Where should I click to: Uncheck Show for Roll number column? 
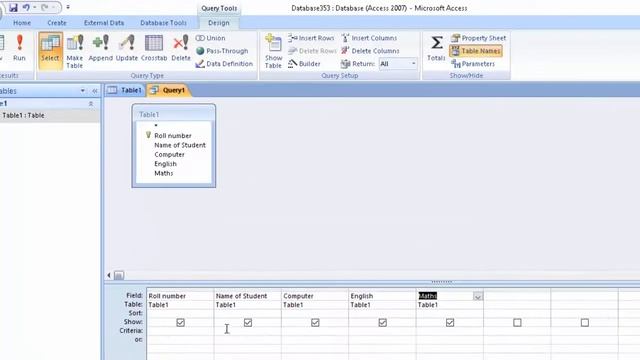coord(180,322)
